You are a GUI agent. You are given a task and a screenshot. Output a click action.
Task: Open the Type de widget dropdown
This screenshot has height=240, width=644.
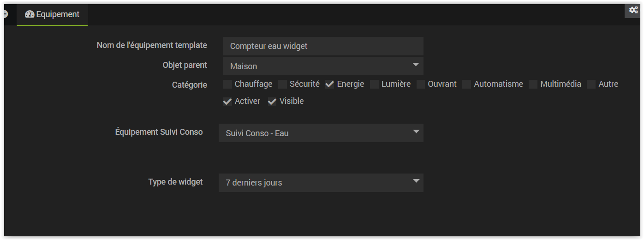321,182
